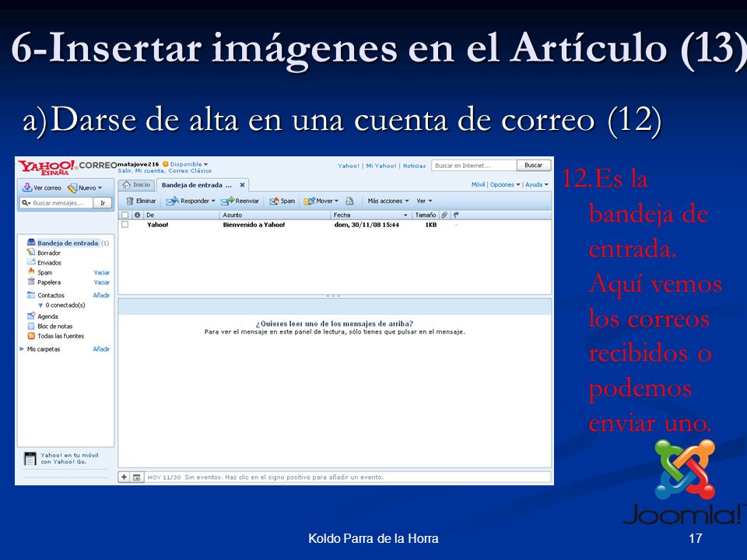Click the Buscar web search button
This screenshot has height=560, width=747.
pos(534,165)
